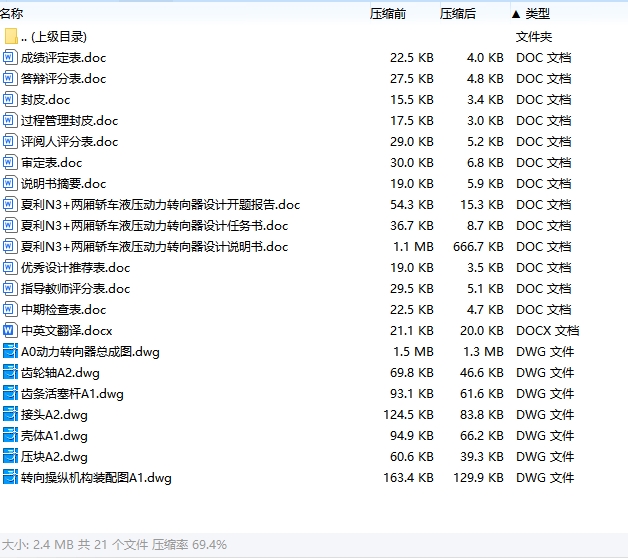
Task: Click the 设计说明书.doc Word icon
Action: click(x=10, y=246)
